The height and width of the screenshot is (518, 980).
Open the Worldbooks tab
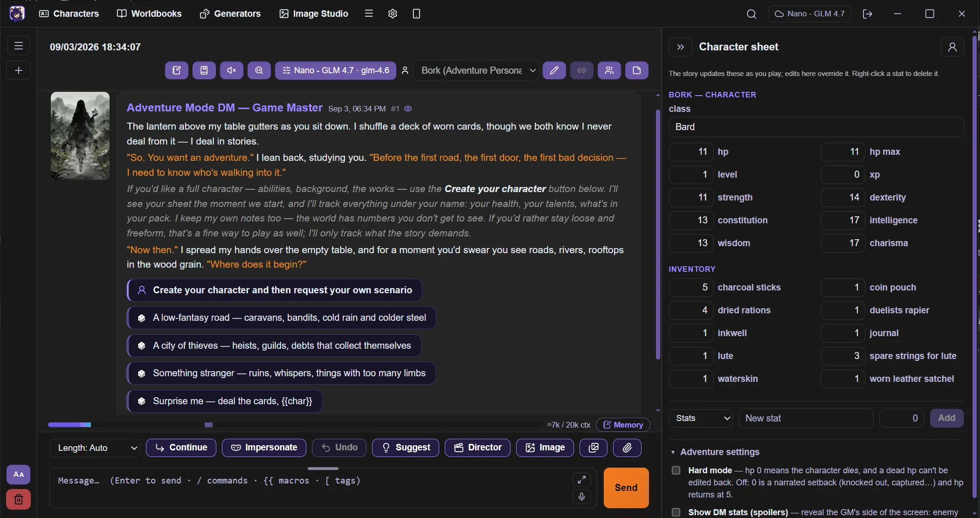tap(149, 14)
